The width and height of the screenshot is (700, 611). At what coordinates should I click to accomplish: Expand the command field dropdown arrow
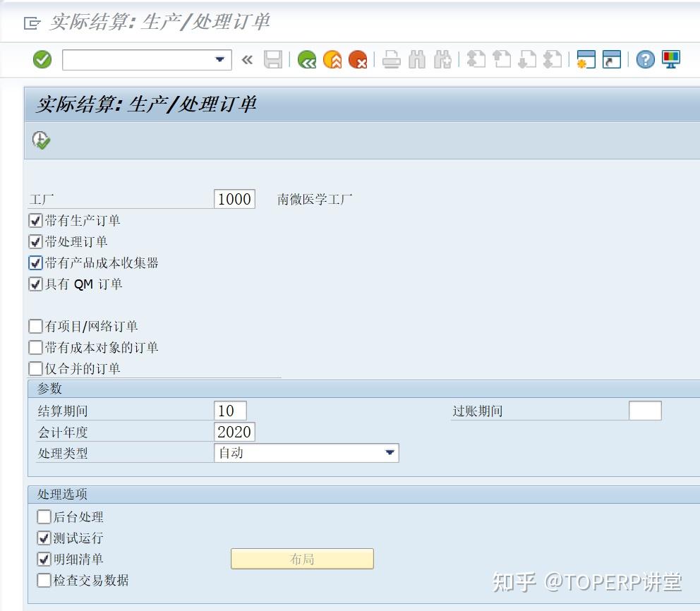point(219,59)
